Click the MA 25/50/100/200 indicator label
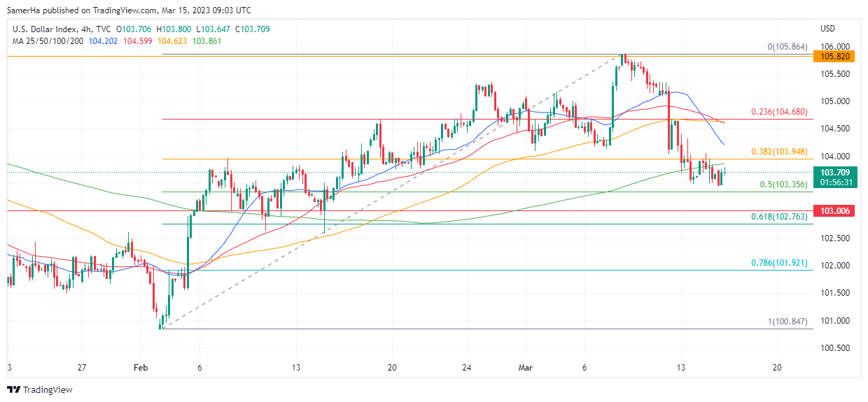This screenshot has height=402, width=868. (48, 41)
